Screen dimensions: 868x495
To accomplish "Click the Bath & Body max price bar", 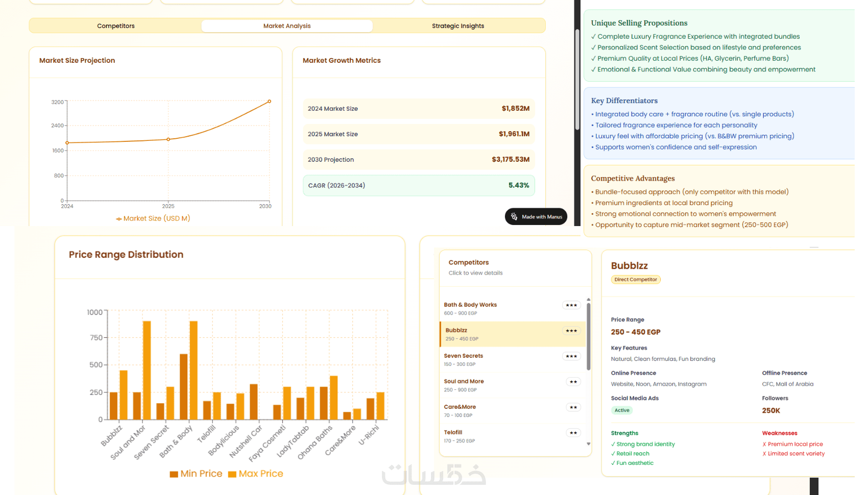I will 194,370.
